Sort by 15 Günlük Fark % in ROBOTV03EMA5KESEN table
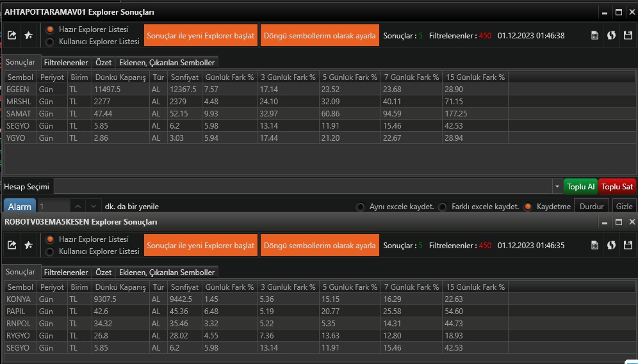 [475, 287]
